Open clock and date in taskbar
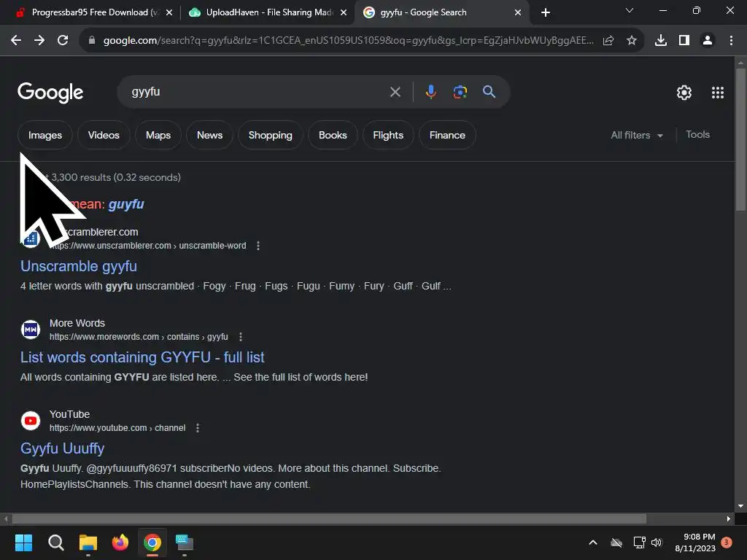747x560 pixels. click(x=695, y=542)
